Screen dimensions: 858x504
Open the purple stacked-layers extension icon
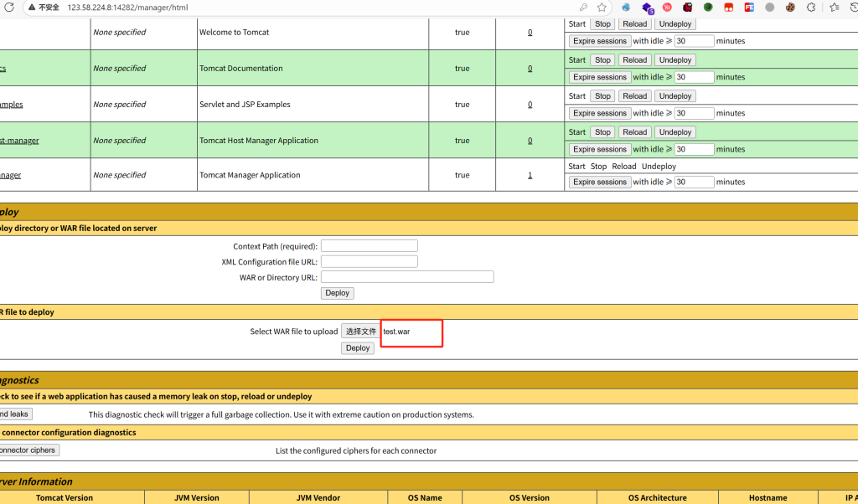pyautogui.click(x=648, y=8)
